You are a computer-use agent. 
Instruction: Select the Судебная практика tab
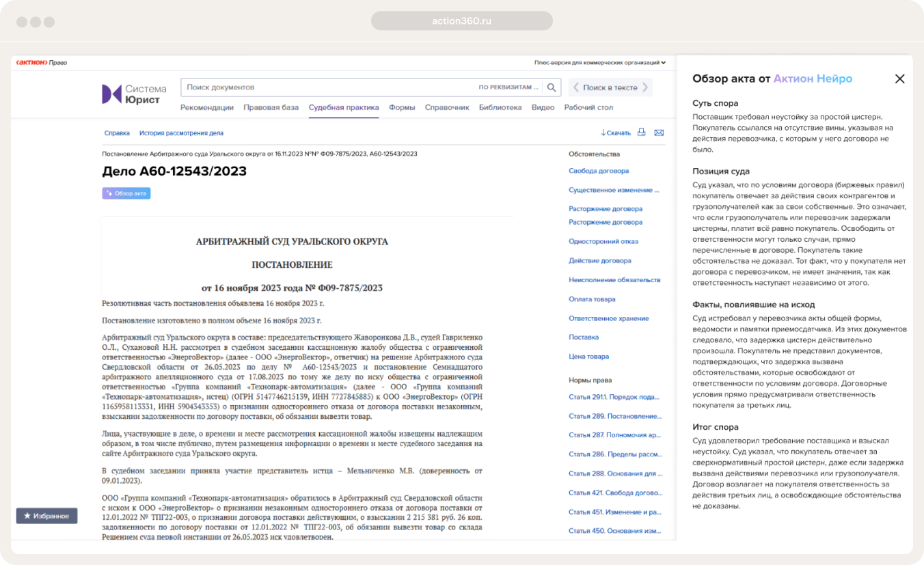coord(344,107)
